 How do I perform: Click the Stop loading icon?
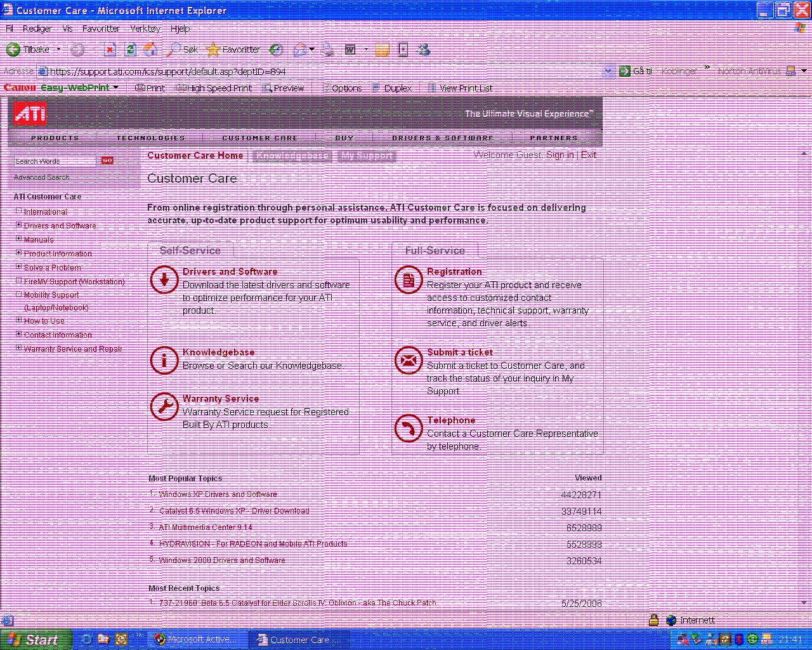coord(110,50)
